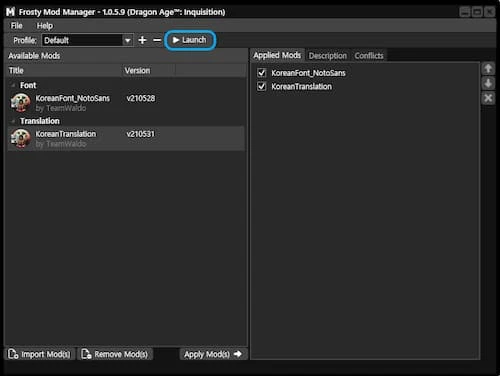Viewport: 500px width, 376px height.
Task: Select KoreanFont_NotoSans mod thumbnail icon
Action: [x=21, y=103]
